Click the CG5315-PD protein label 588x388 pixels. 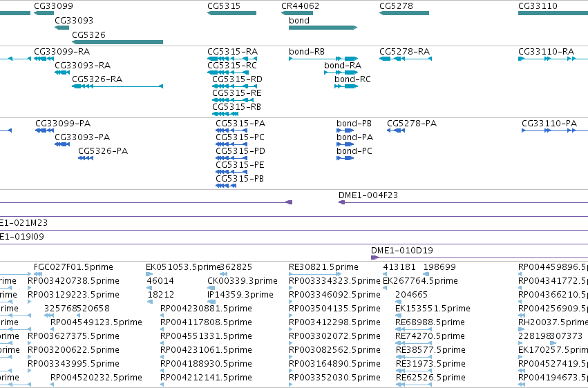(240, 151)
